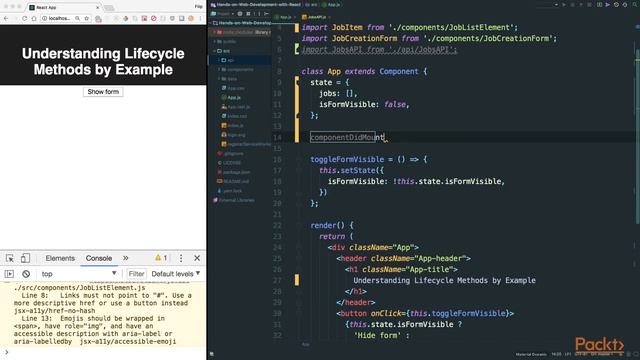Click the console Filter field
Image resolution: width=640 pixels, height=360 pixels.
point(136,274)
